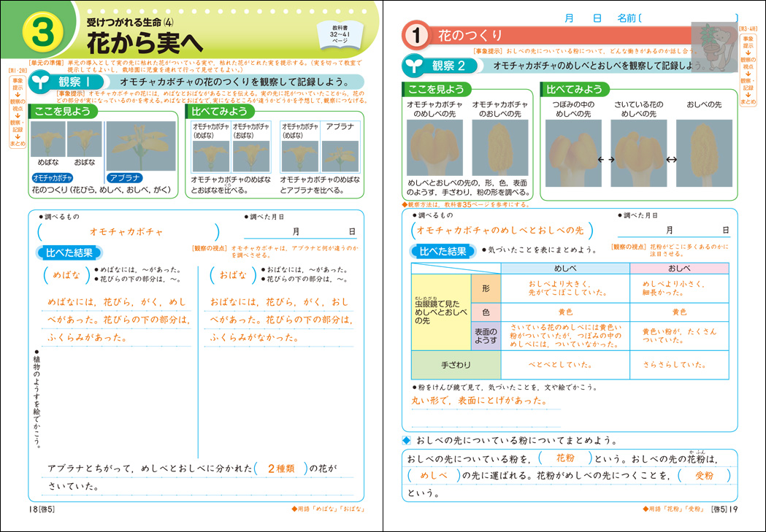
Task: Click the 手ざわり row label cell
Action: [456, 365]
